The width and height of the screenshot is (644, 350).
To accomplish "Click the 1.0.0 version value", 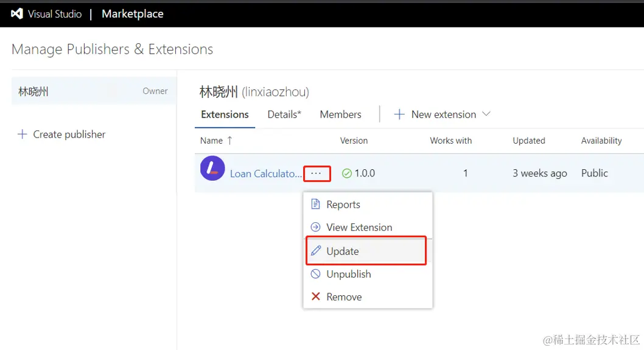I will (x=365, y=173).
